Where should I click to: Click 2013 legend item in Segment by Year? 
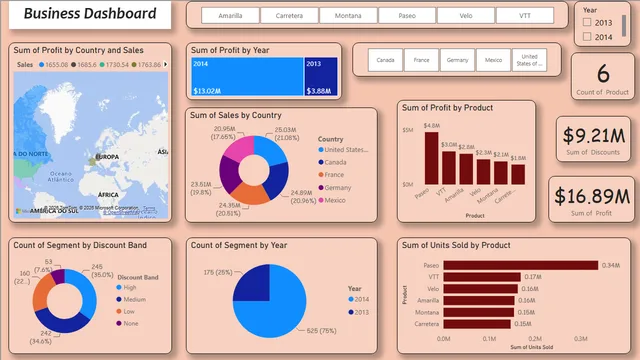pyautogui.click(x=358, y=312)
